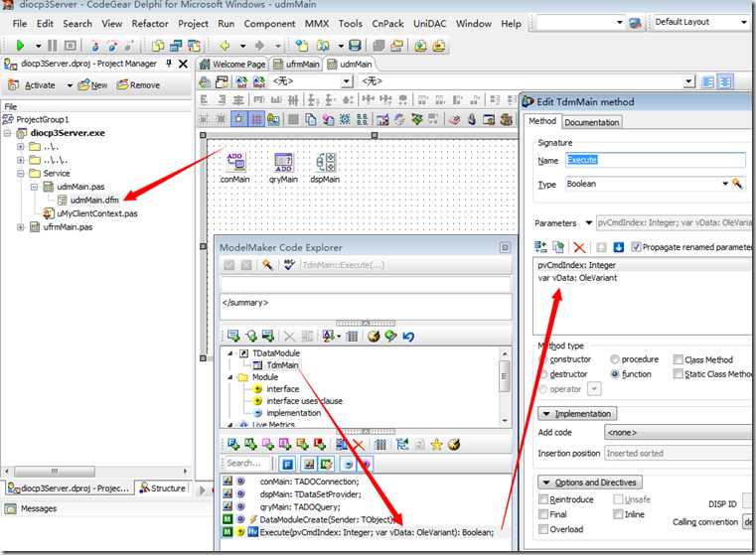
Task: Close the Project Manager panel
Action: pos(183,64)
